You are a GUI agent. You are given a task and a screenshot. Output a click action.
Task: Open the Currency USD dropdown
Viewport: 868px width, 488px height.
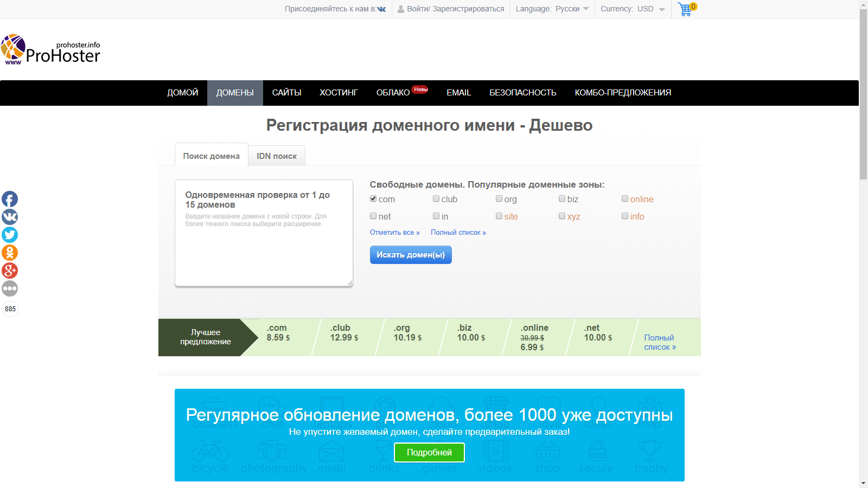633,9
